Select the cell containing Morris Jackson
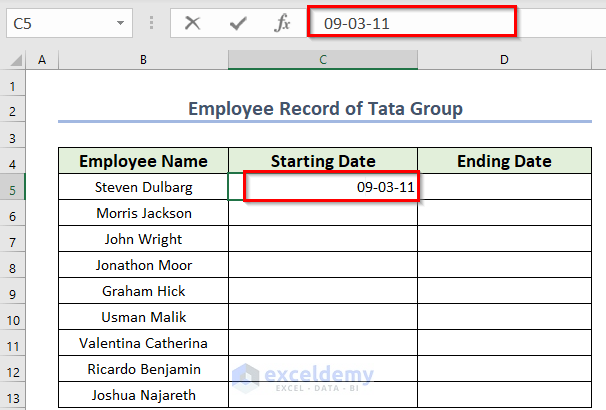This screenshot has height=410, width=606. coord(143,213)
